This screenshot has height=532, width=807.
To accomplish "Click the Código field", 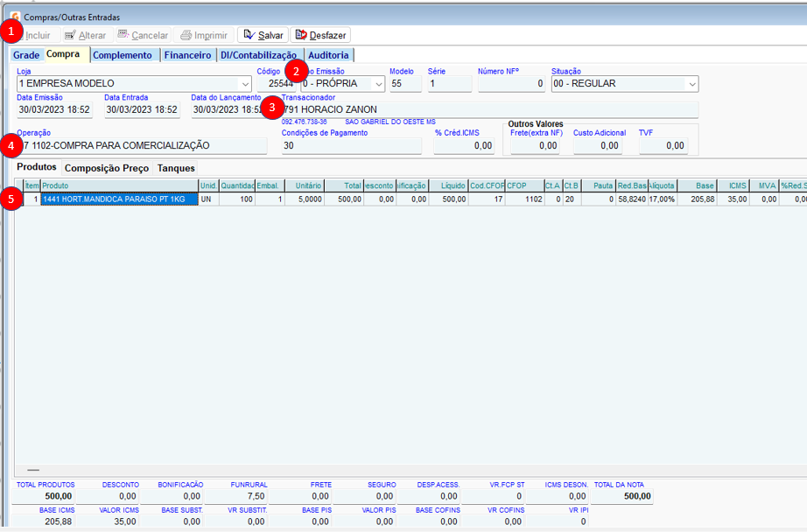I will click(x=276, y=84).
